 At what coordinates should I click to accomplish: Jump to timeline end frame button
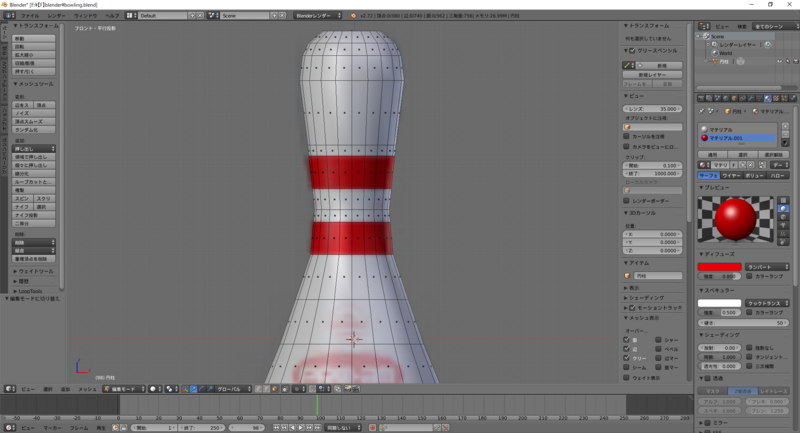point(317,427)
